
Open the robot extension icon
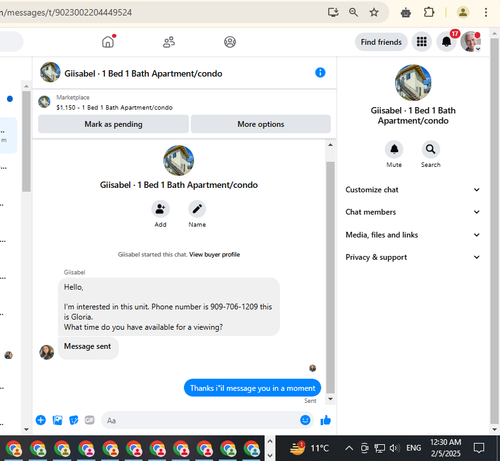point(406,13)
